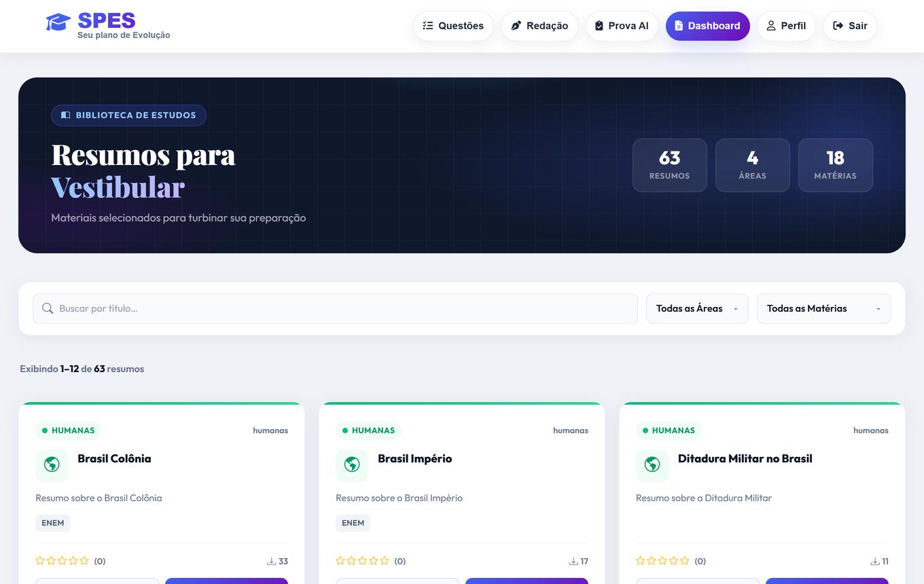
Task: Click the 63 Resumos stat card
Action: pyautogui.click(x=670, y=165)
